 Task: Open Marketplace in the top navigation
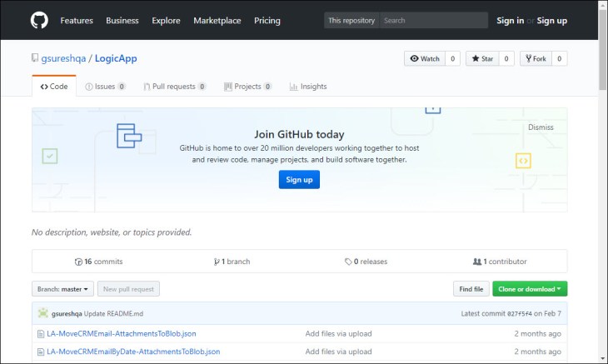[x=217, y=21]
